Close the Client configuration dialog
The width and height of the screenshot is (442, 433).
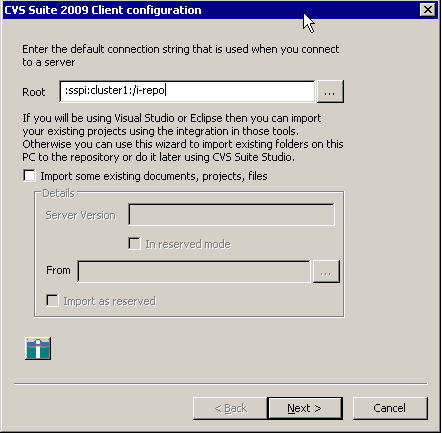(428, 10)
